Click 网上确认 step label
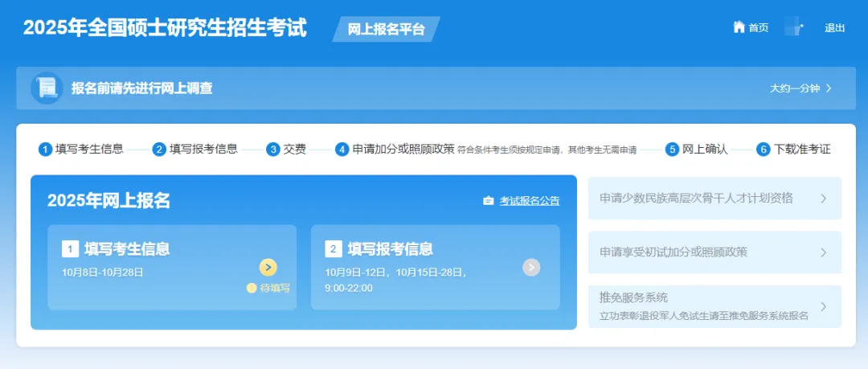This screenshot has height=369, width=868. [705, 149]
